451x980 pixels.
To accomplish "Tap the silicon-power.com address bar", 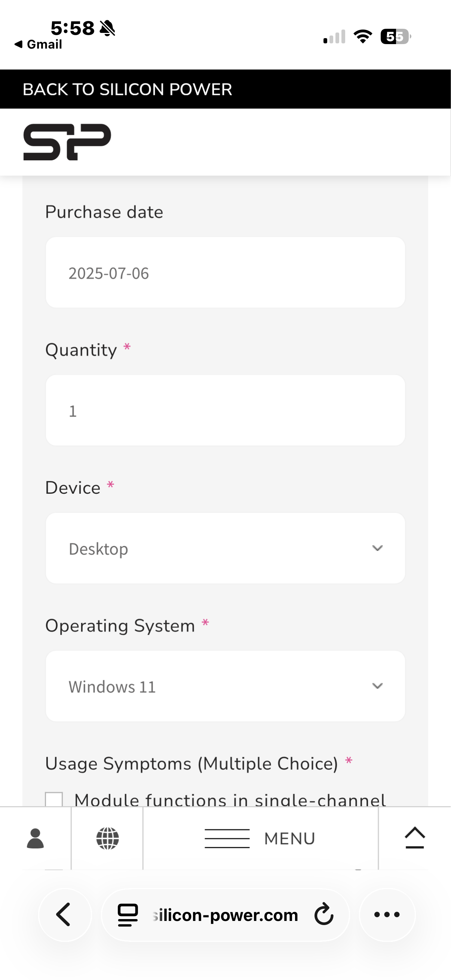I will coord(224,915).
